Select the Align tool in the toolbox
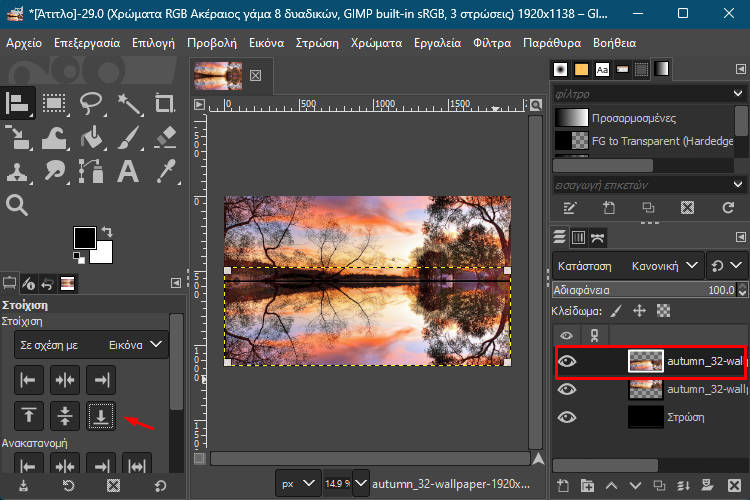The width and height of the screenshot is (750, 500). tap(18, 103)
